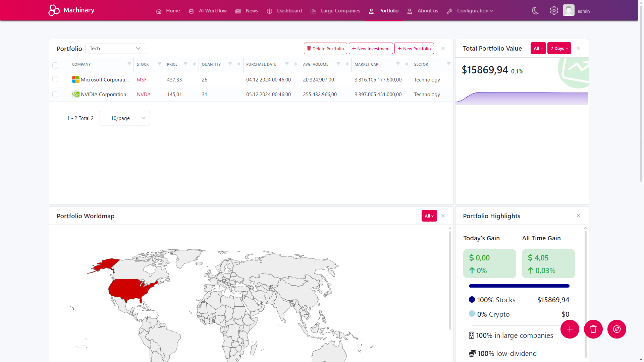Screen dimensions: 644x362
Task: Toggle the select-all header checkbox
Action: pyautogui.click(x=55, y=65)
